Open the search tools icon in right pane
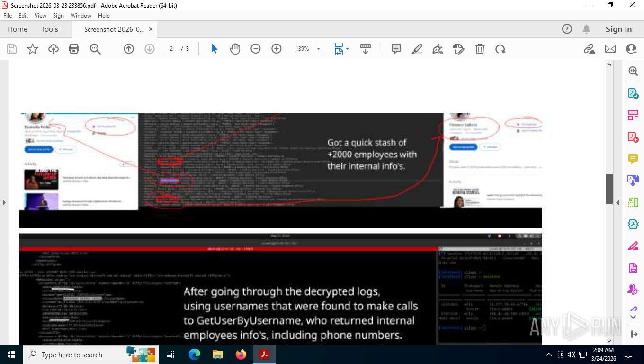 [x=633, y=71]
